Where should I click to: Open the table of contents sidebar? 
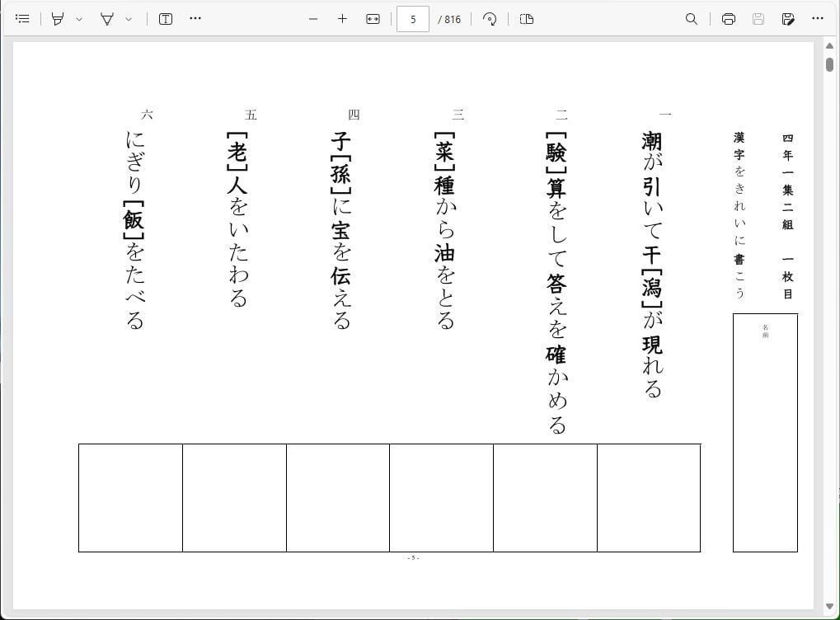(22, 19)
